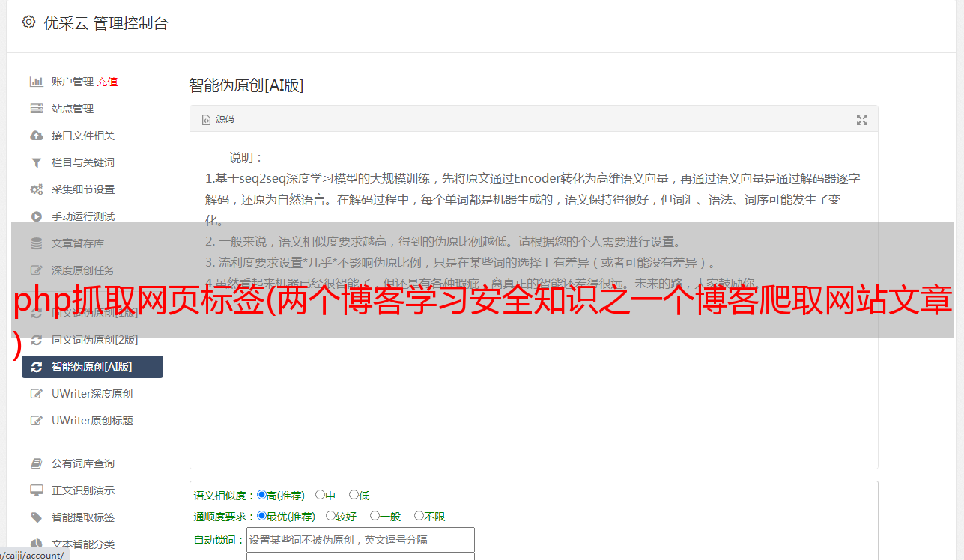Click the 自动锁词： label
Screen dimensions: 964x560
[219, 541]
